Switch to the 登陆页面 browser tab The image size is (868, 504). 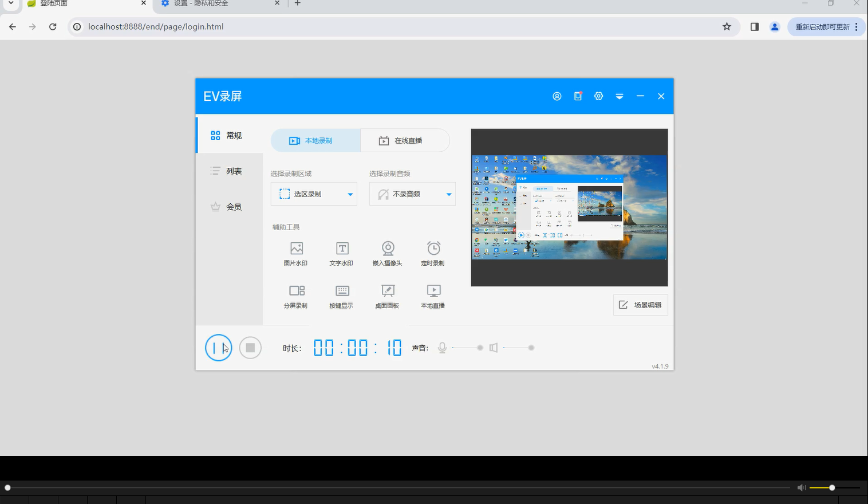(86, 3)
